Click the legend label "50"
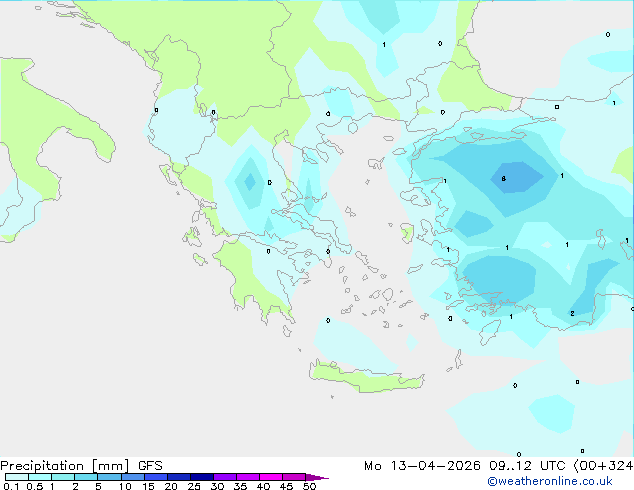 (309, 486)
